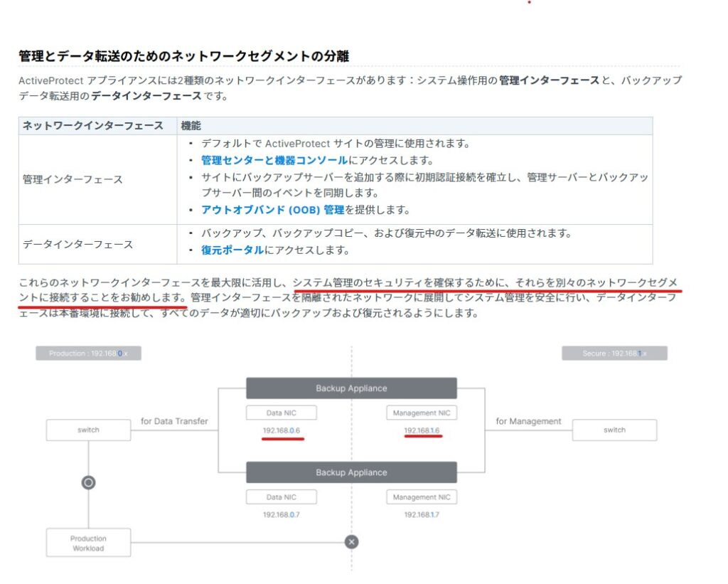The height and width of the screenshot is (584, 728).
Task: Click the Data NIC box above 192.168.0.6
Action: [282, 413]
